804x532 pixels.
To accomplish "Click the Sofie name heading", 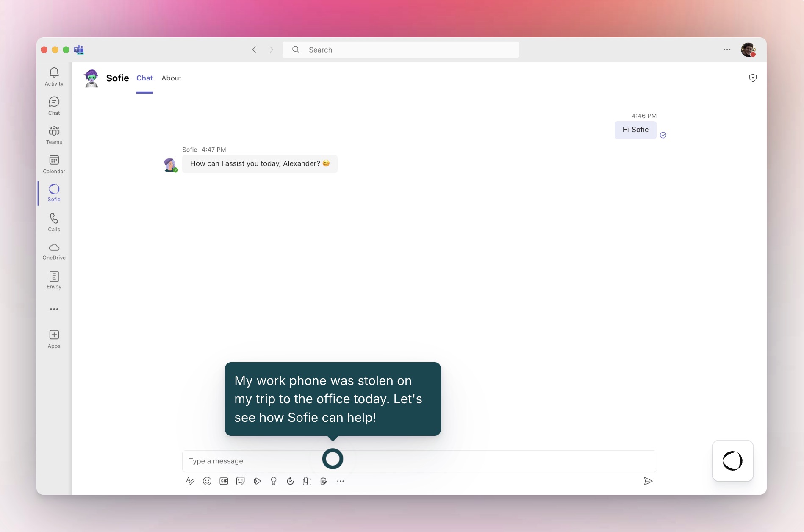I will click(x=117, y=78).
